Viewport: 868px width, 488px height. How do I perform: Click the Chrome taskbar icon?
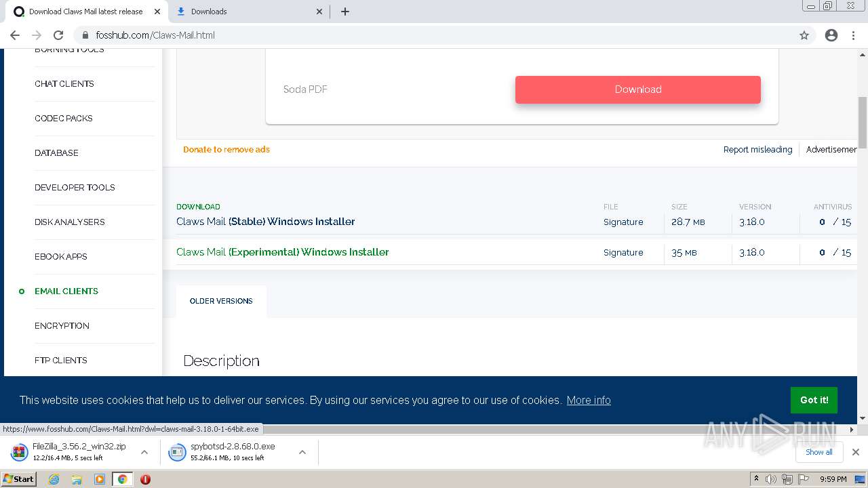(122, 479)
